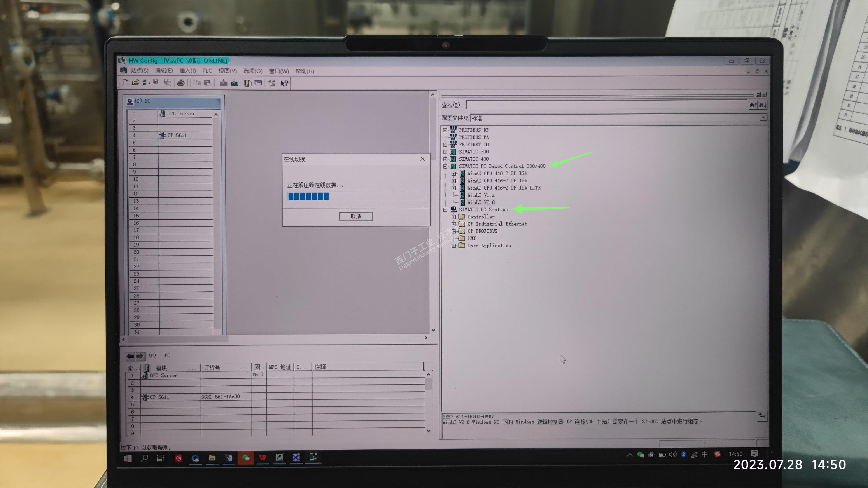
Task: Click the 取消 cancel button
Action: 356,216
